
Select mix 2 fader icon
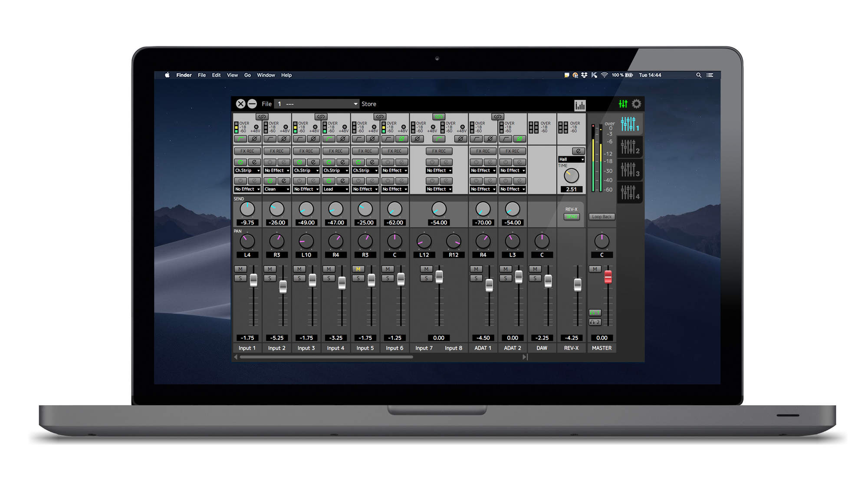[x=629, y=147]
